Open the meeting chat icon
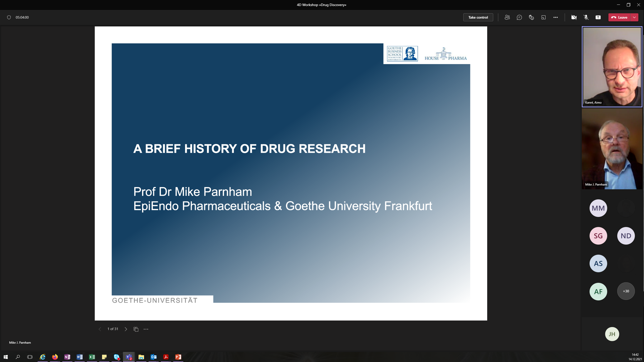This screenshot has height=362, width=644. click(519, 17)
